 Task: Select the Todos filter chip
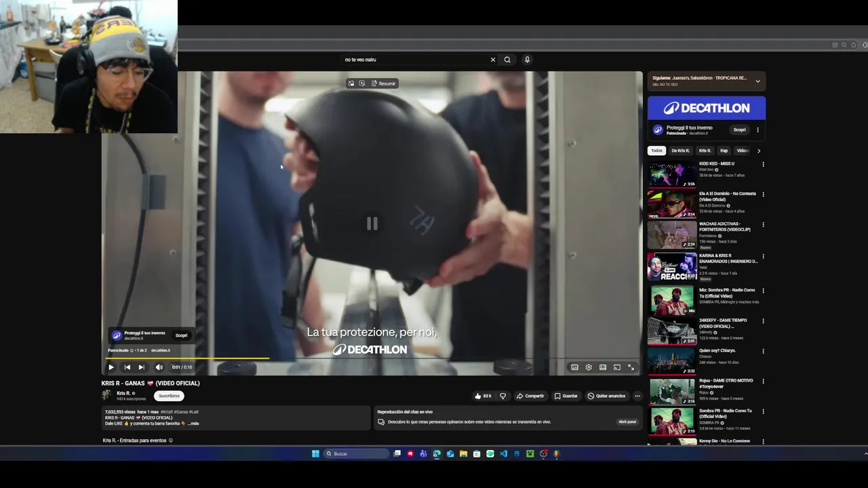tap(656, 150)
